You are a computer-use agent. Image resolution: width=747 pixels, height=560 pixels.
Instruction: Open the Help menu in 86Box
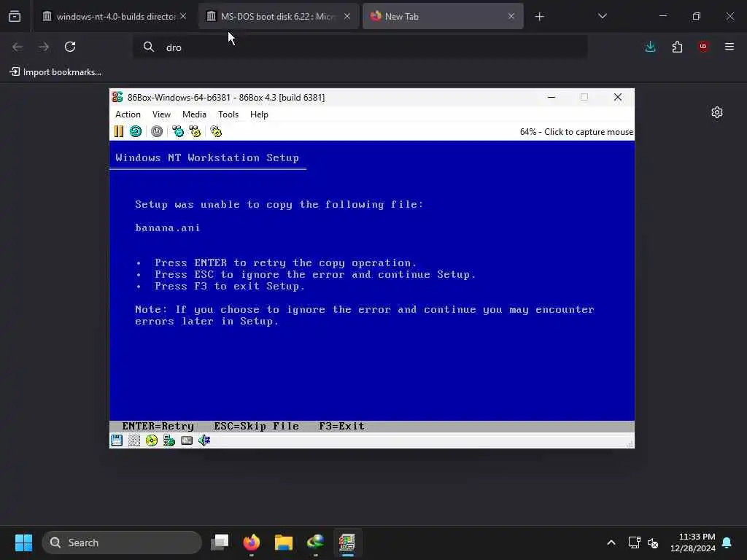[259, 114]
